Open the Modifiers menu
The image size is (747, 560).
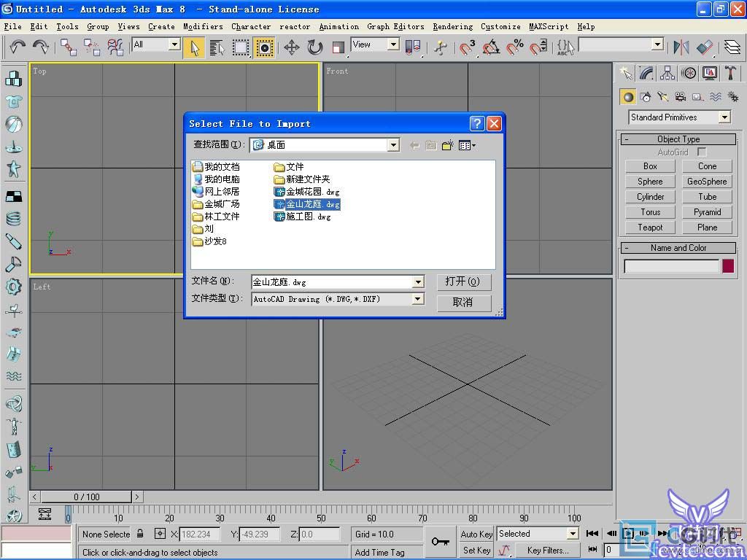pos(203,27)
